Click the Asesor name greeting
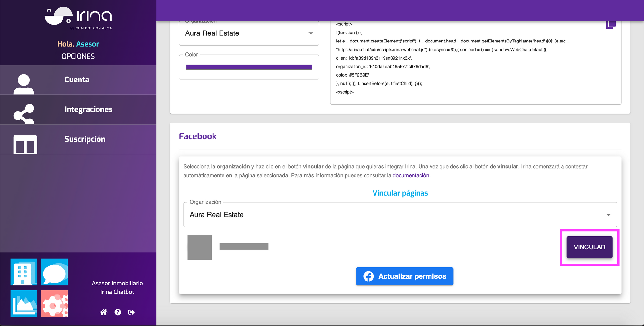 pyautogui.click(x=88, y=44)
